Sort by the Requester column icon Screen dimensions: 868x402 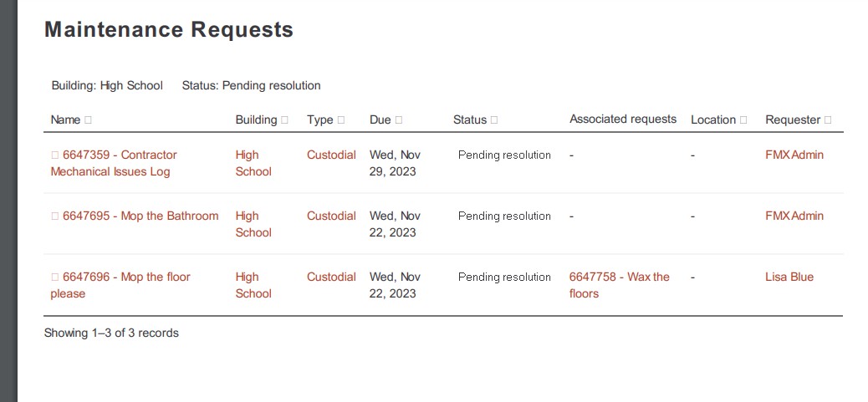(828, 120)
